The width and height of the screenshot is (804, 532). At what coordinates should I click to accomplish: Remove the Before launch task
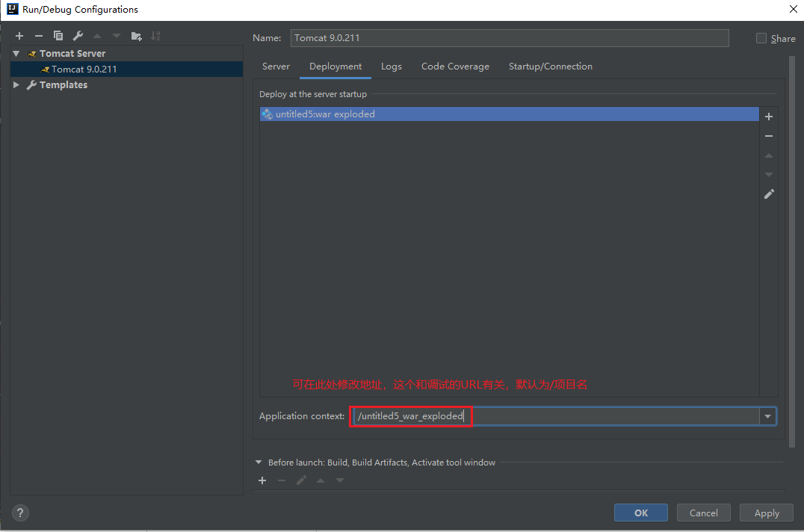[282, 480]
